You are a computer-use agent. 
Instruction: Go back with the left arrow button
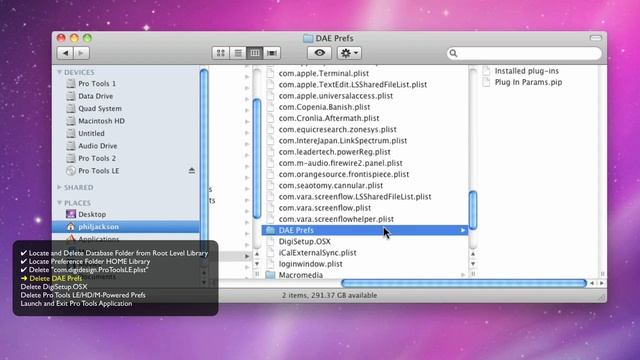point(65,53)
